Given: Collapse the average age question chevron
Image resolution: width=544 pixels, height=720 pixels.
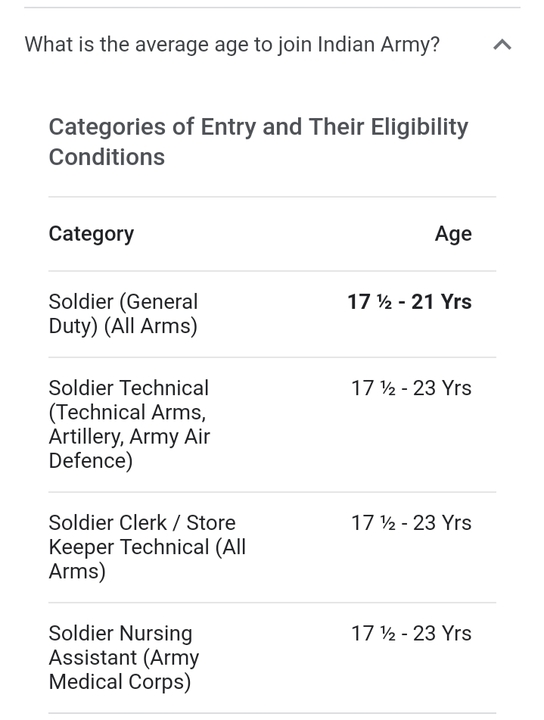Looking at the screenshot, I should pos(502,45).
